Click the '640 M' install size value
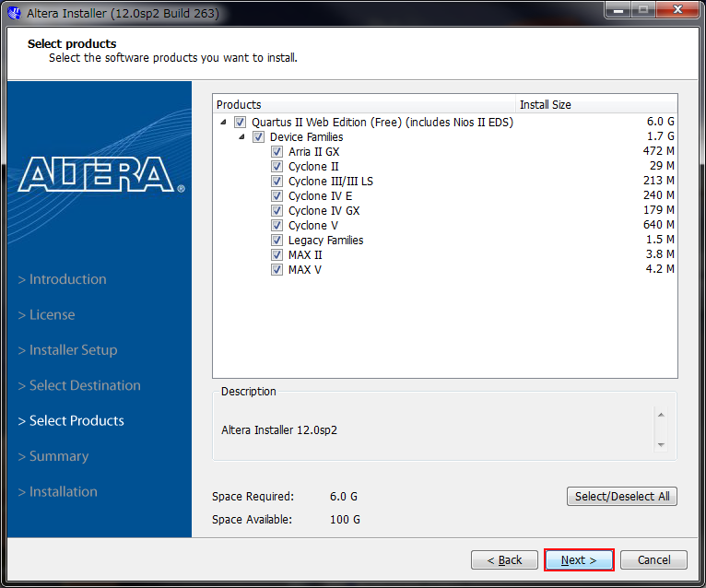The width and height of the screenshot is (706, 588). tap(659, 224)
